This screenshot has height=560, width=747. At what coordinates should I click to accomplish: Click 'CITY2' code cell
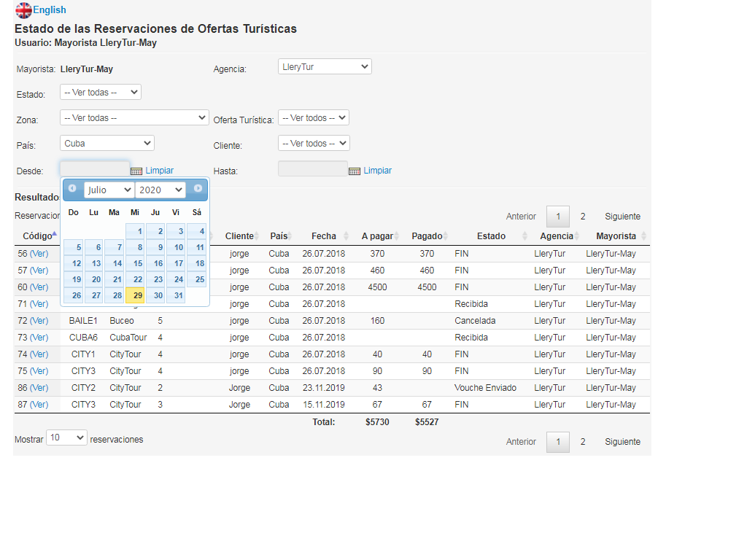pyautogui.click(x=83, y=388)
